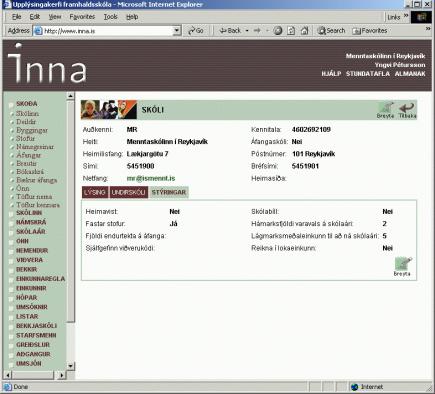Click the Breyta icon in Stýringar panel
This screenshot has height=394, width=435.
[x=402, y=266]
